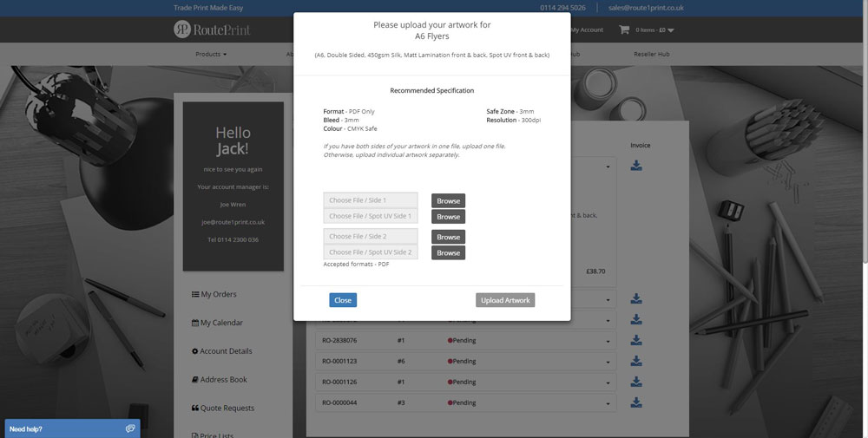Click the Choose File / Side 1 field
Viewport: 868px width, 438px height.
[371, 200]
